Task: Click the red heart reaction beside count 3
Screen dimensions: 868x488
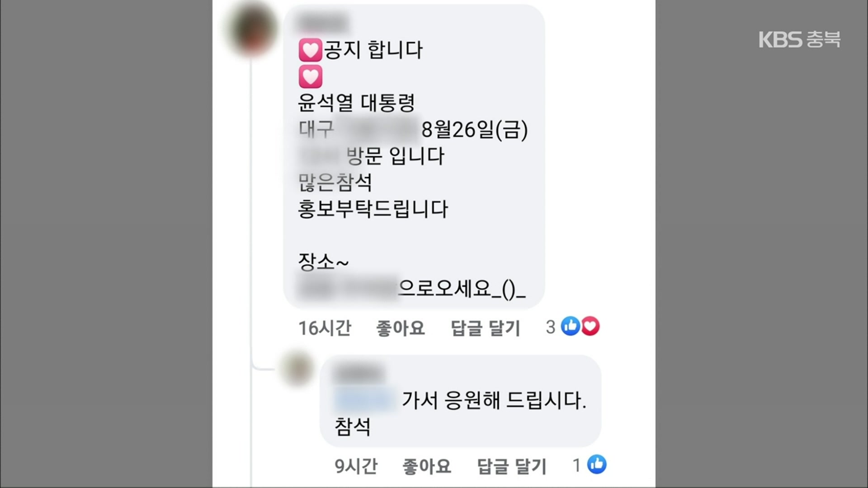Action: click(590, 326)
